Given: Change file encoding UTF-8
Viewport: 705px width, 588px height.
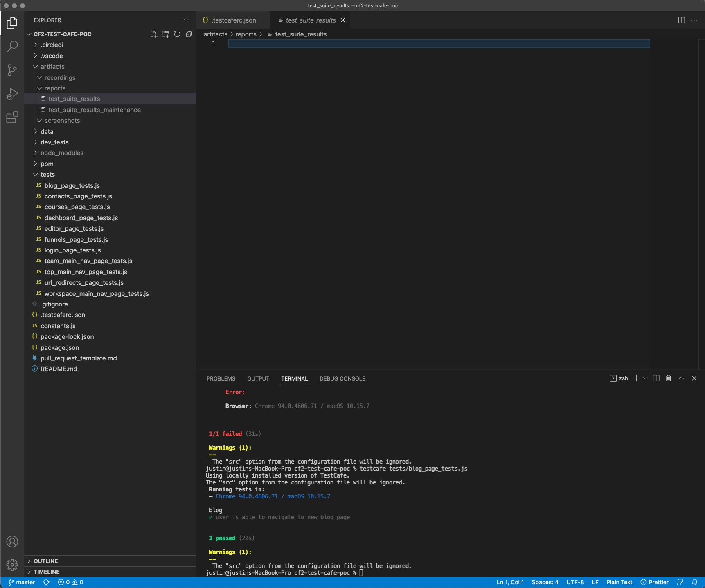Looking at the screenshot, I should point(575,582).
